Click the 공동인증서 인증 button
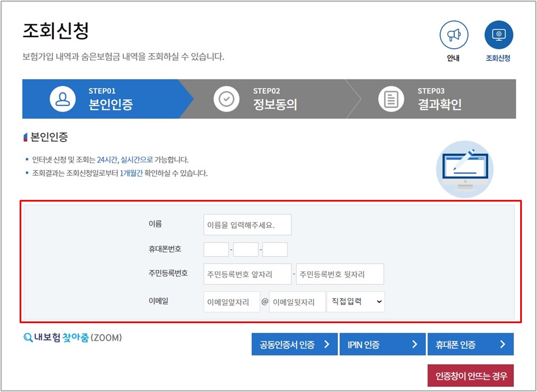Screen dimensions: 537x392 [x=294, y=344]
